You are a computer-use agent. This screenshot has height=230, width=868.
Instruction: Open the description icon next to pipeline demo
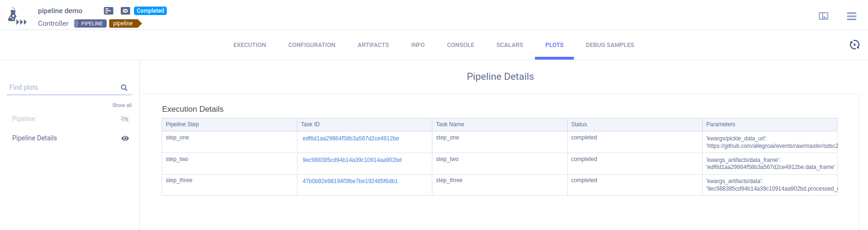(x=109, y=11)
